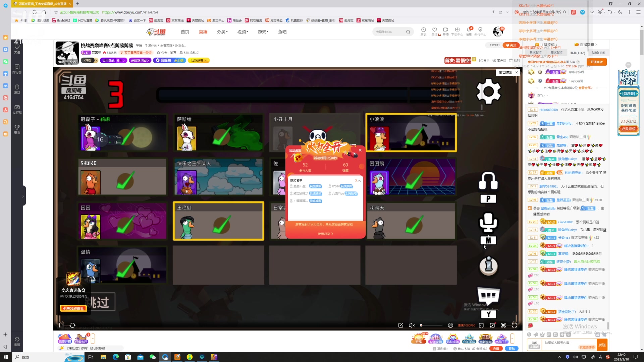Enter picture-in-picture mini player mode
Screen dimensions: 644x362
[481, 325]
